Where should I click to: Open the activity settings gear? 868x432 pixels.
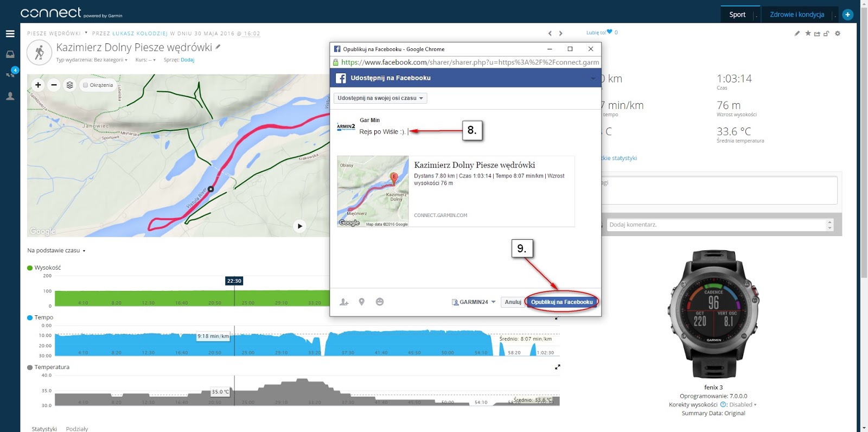point(838,33)
